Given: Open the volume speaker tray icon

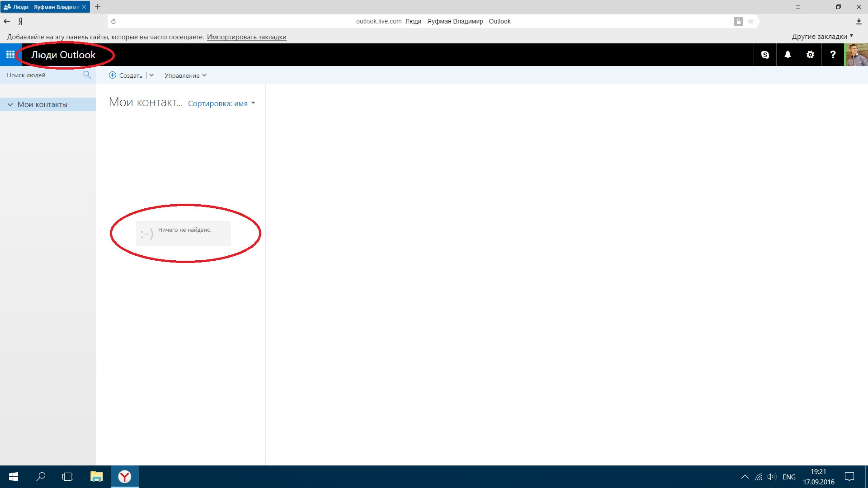Looking at the screenshot, I should pyautogui.click(x=772, y=477).
